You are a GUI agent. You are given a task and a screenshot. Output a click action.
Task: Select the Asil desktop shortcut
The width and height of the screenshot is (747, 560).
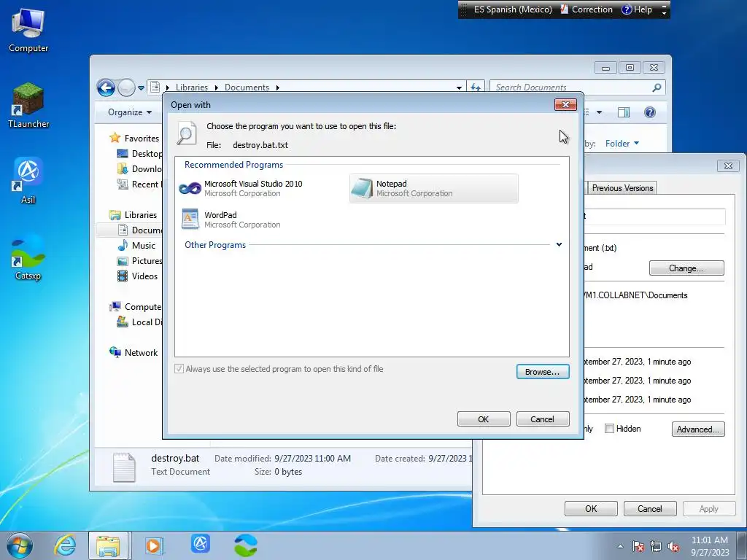click(28, 181)
